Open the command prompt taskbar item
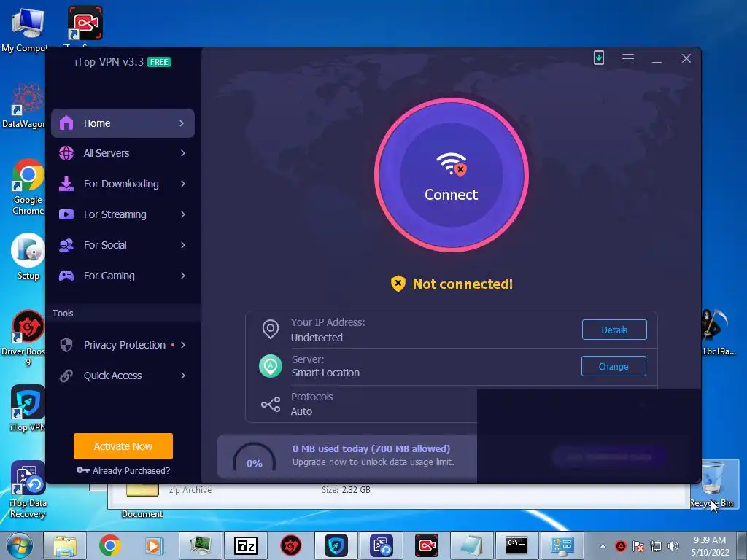 516,545
